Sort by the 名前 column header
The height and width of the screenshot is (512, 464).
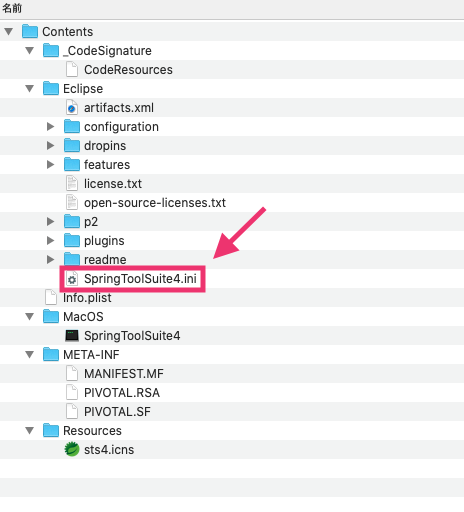[x=12, y=8]
